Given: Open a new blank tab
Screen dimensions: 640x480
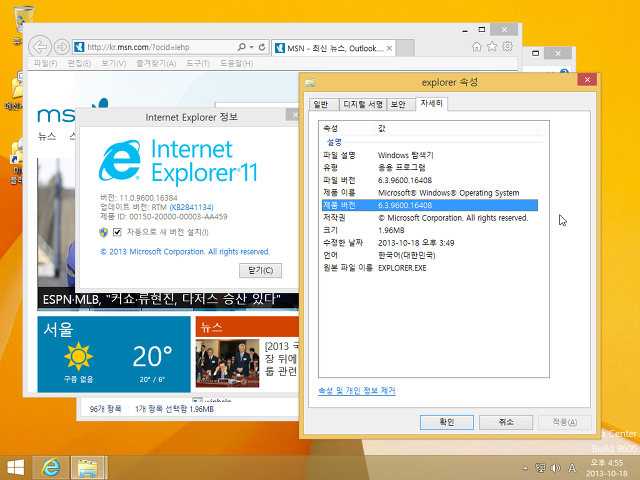Looking at the screenshot, I should 405,48.
